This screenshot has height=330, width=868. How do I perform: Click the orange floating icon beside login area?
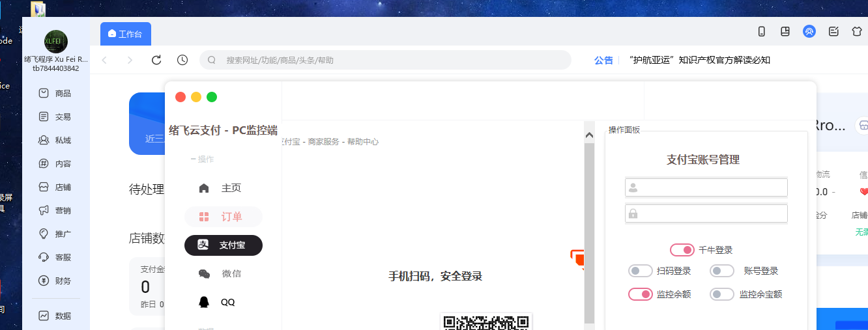pyautogui.click(x=577, y=259)
